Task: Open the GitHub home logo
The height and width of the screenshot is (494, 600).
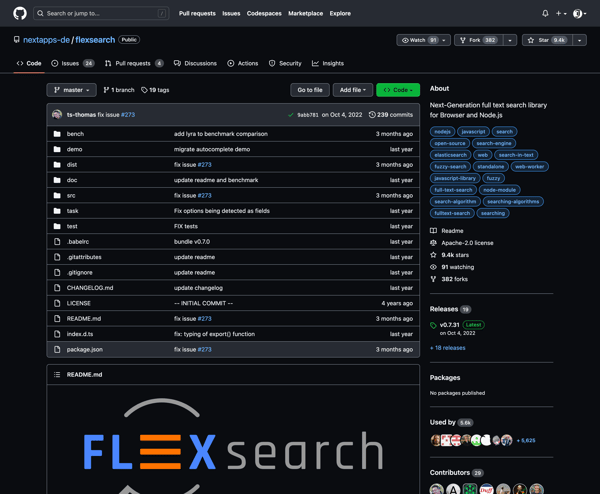Action: pyautogui.click(x=20, y=13)
